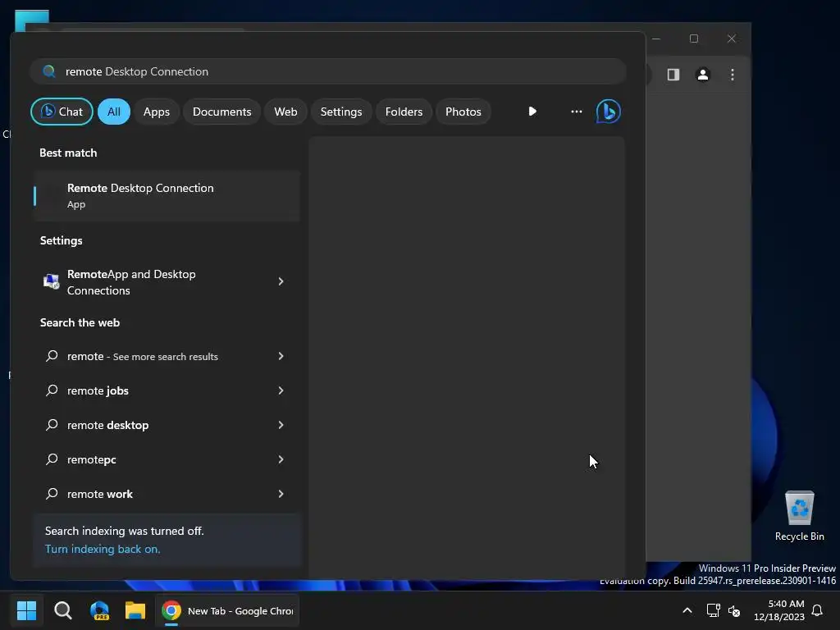Filter results by Photos

[463, 112]
